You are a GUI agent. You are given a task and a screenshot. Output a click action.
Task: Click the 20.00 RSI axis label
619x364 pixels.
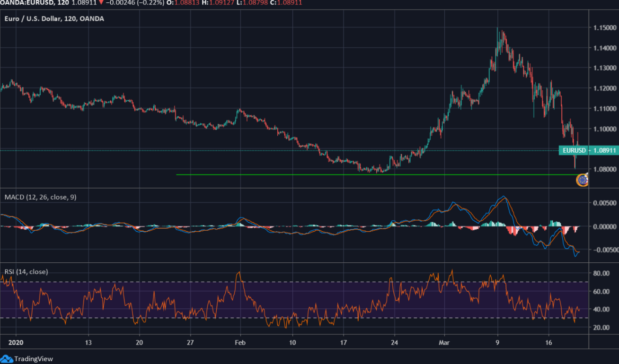tap(601, 327)
